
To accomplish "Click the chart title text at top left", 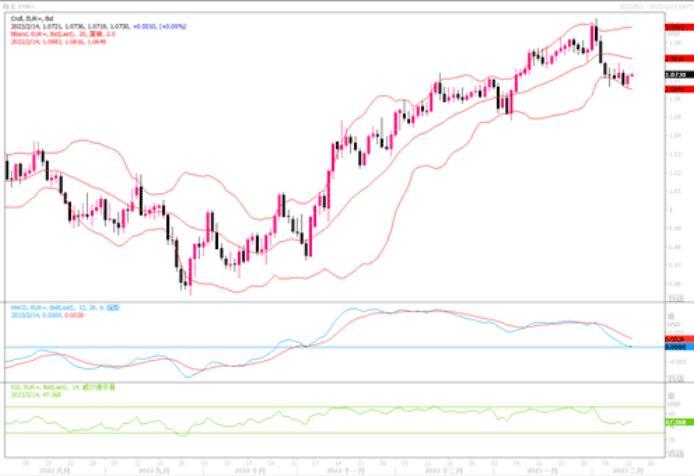I will tap(20, 4).
